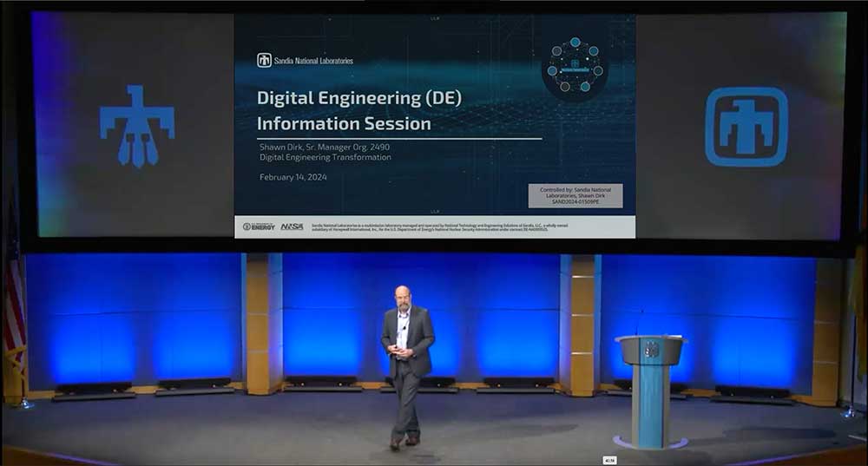Click the "Information Session" title text

point(344,123)
